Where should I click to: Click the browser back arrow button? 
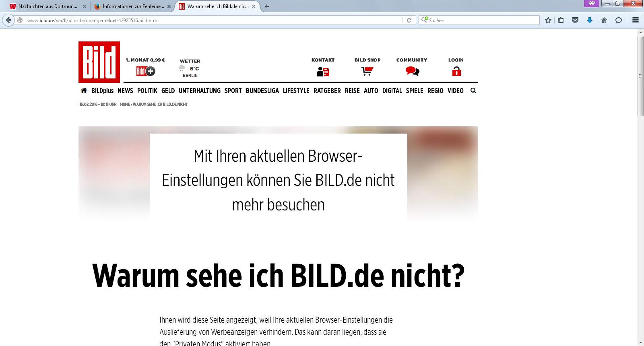pyautogui.click(x=8, y=20)
